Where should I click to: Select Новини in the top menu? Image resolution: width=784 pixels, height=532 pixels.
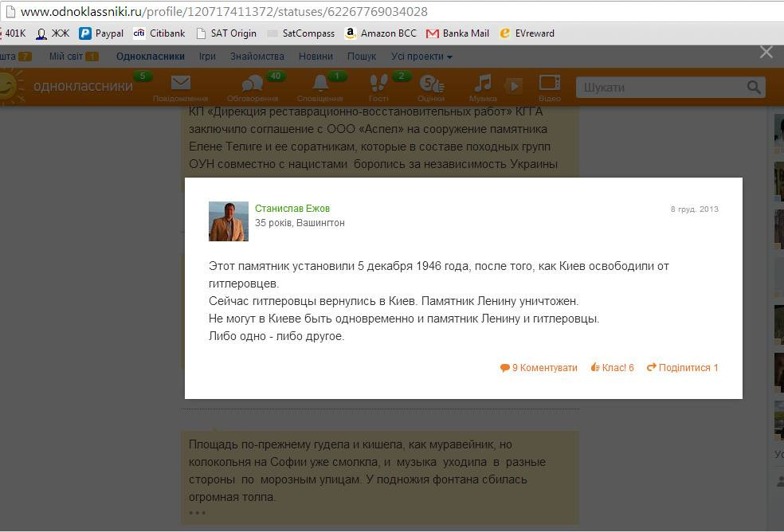316,57
